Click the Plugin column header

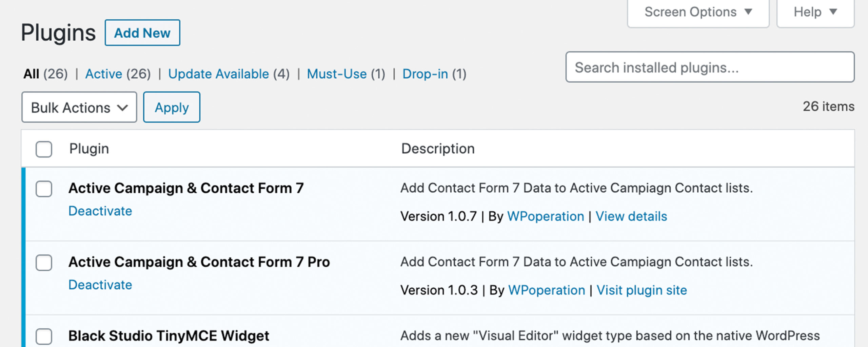pyautogui.click(x=89, y=149)
